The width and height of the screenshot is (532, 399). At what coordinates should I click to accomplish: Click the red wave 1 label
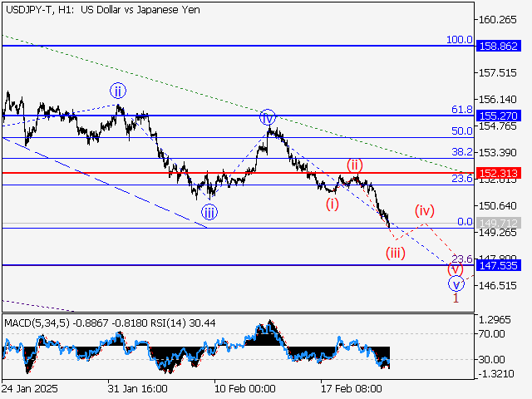[456, 297]
